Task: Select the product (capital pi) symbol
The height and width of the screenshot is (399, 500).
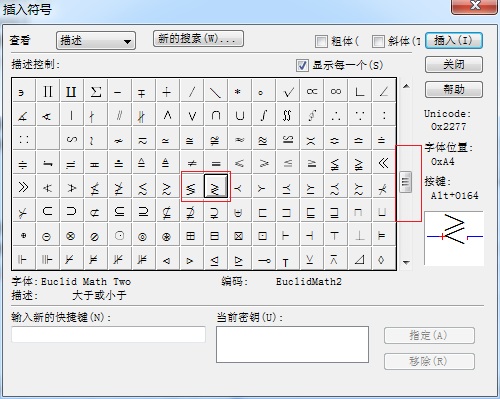Action: coord(48,91)
